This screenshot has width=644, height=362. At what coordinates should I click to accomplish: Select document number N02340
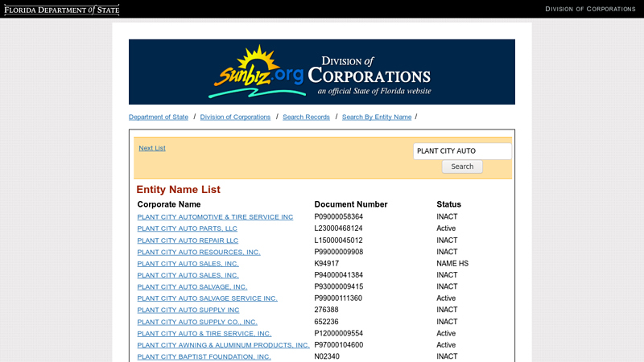point(327,356)
